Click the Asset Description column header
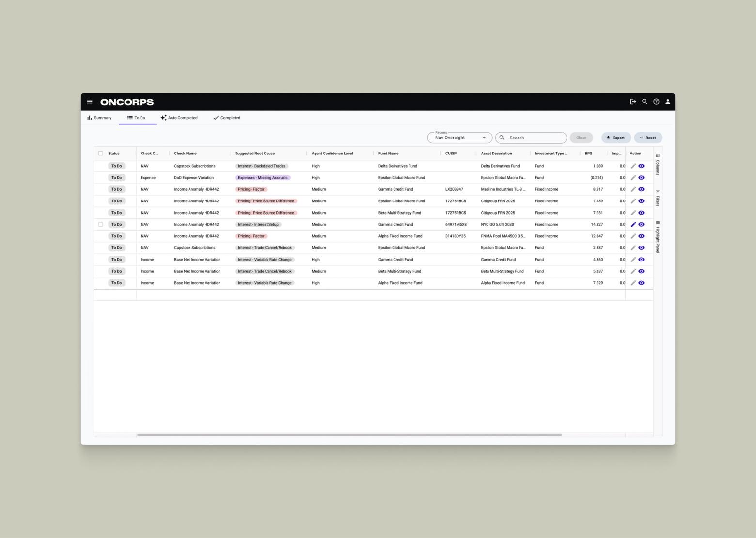 (496, 154)
